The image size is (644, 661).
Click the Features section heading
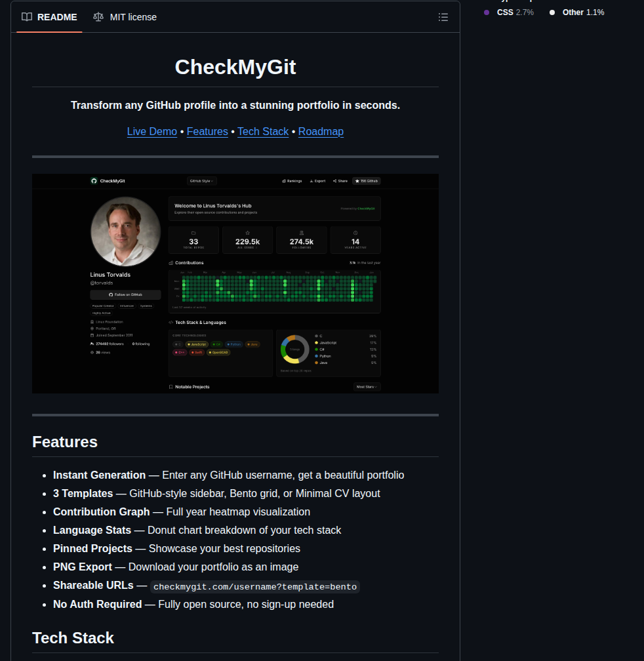click(65, 442)
